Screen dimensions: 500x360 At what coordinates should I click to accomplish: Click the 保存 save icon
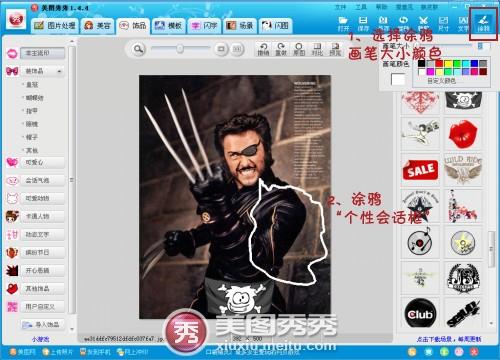click(x=363, y=24)
